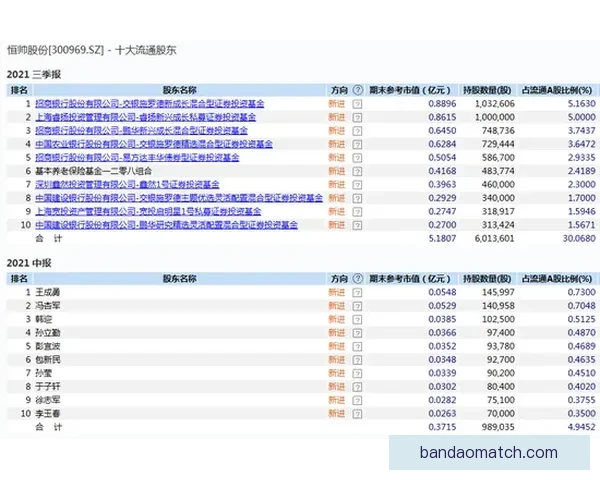
Task: Click the question icon in the 140,958 shares row
Action: click(357, 306)
